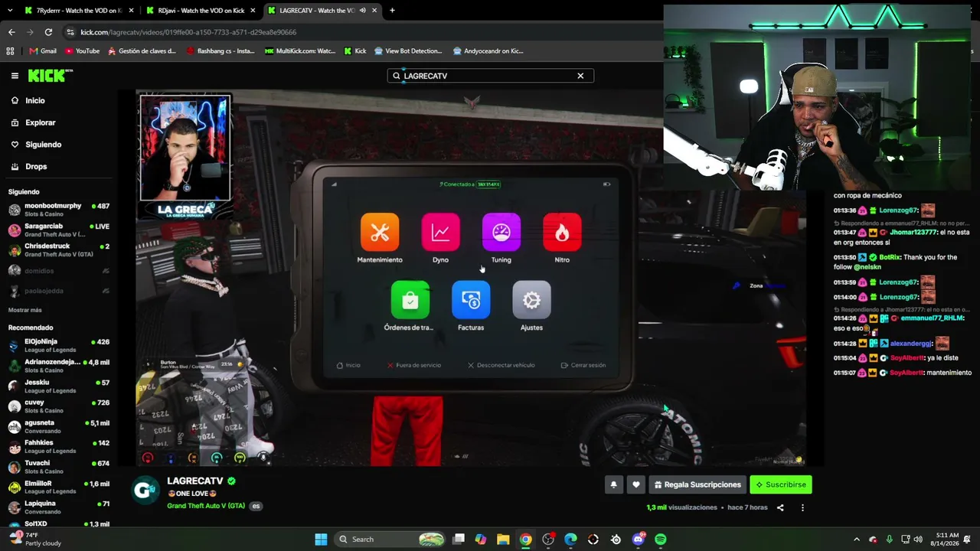Viewport: 980px width, 551px height.
Task: Open the three-dot more options menu
Action: click(802, 507)
